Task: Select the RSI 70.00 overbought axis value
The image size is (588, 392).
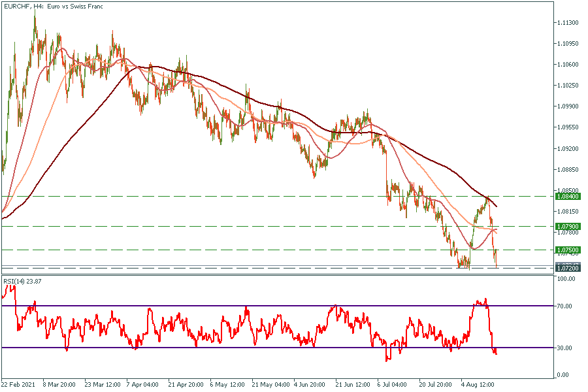Action: (x=566, y=306)
